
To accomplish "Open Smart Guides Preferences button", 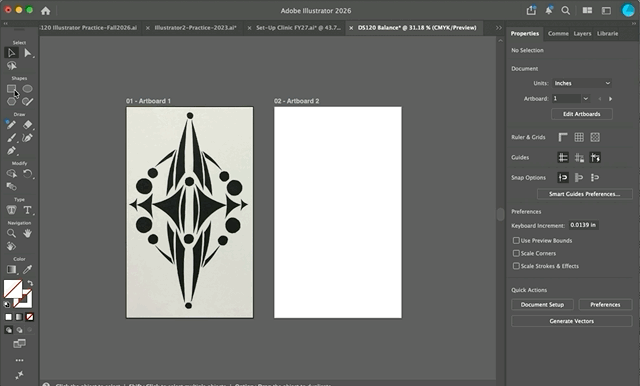I will tap(584, 194).
